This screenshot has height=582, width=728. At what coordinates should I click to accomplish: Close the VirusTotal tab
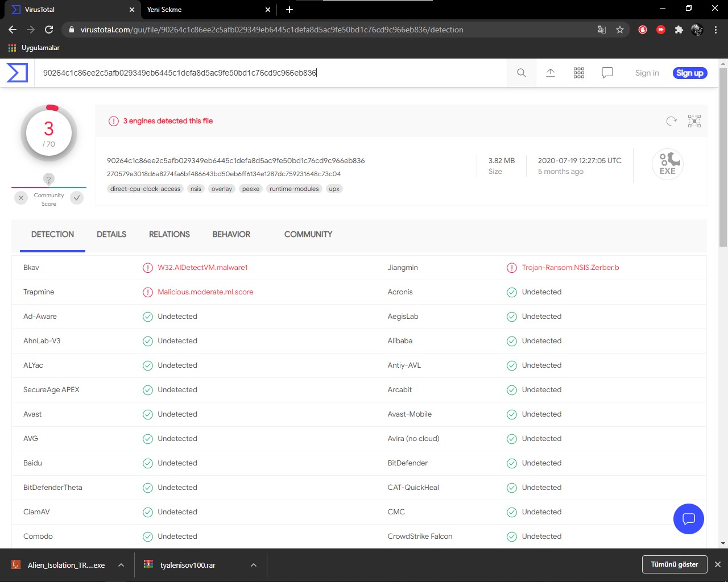pos(132,10)
